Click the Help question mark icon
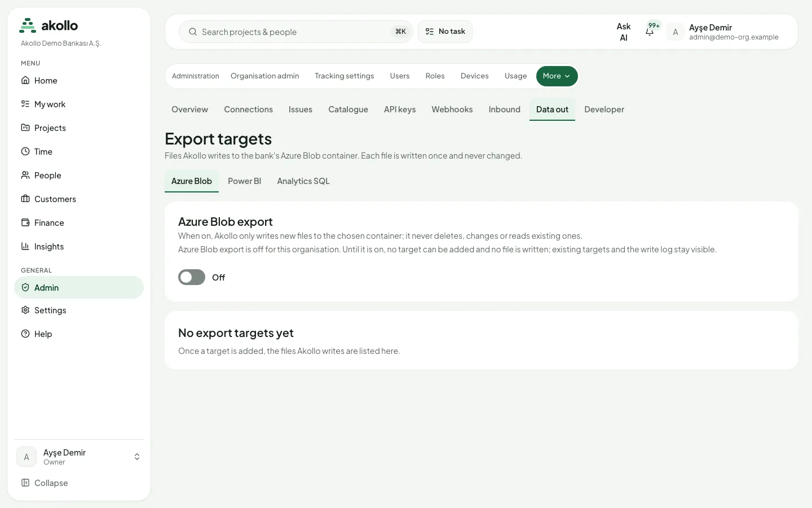Image resolution: width=812 pixels, height=508 pixels. coord(25,334)
